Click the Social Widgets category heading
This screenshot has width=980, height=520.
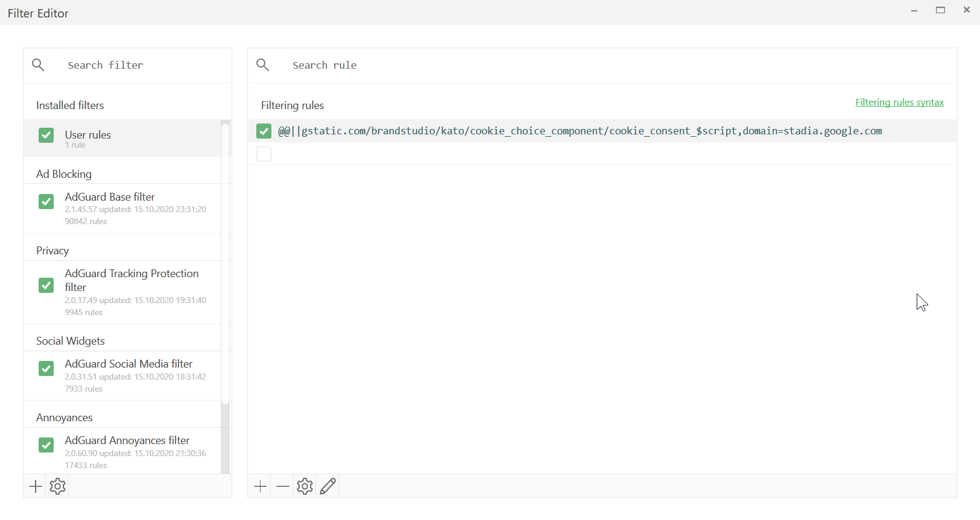(x=71, y=341)
